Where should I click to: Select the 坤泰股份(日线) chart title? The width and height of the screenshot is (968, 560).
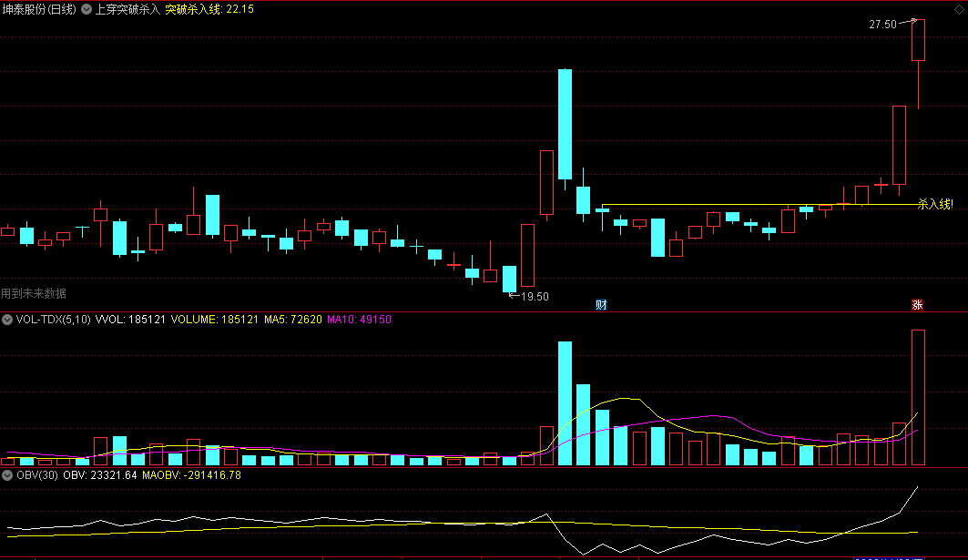click(39, 9)
